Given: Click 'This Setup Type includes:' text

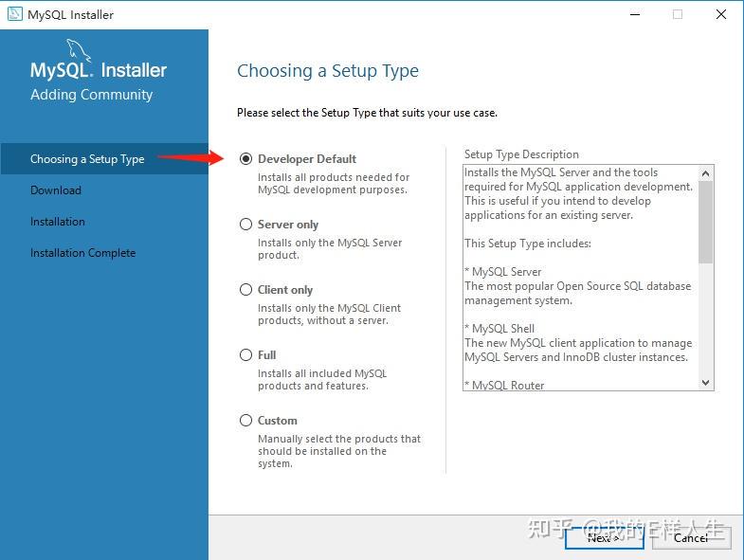Looking at the screenshot, I should coord(528,244).
